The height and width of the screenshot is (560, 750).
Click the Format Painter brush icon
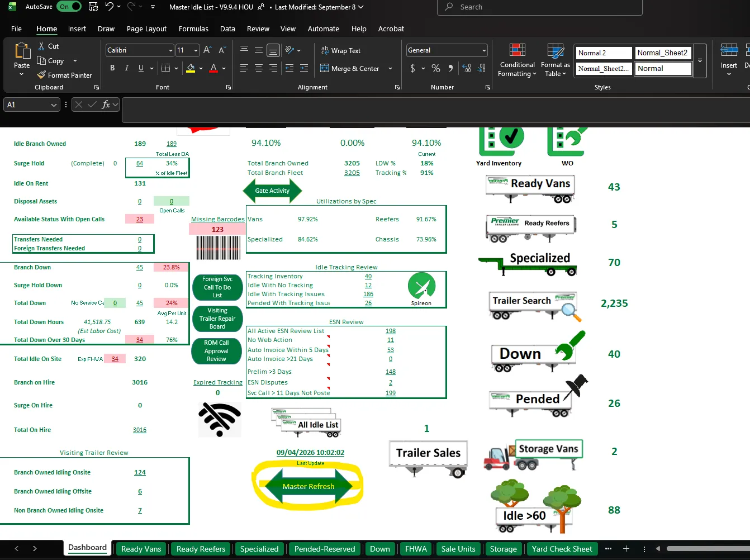pos(41,75)
